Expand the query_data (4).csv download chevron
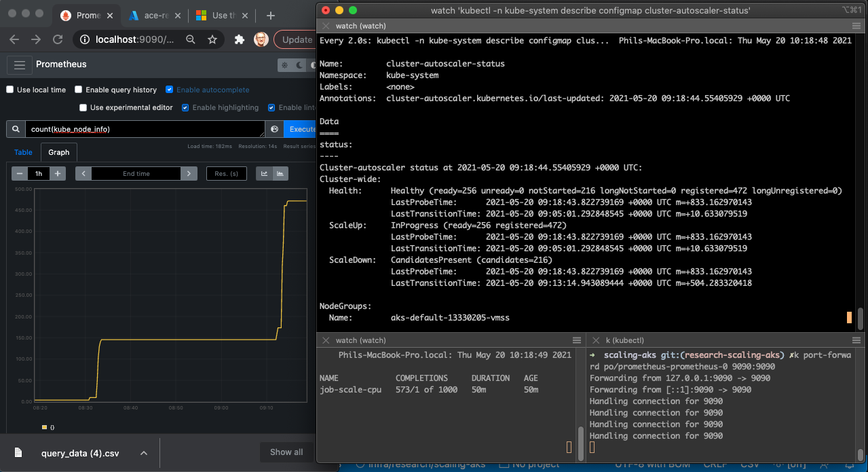 tap(143, 452)
